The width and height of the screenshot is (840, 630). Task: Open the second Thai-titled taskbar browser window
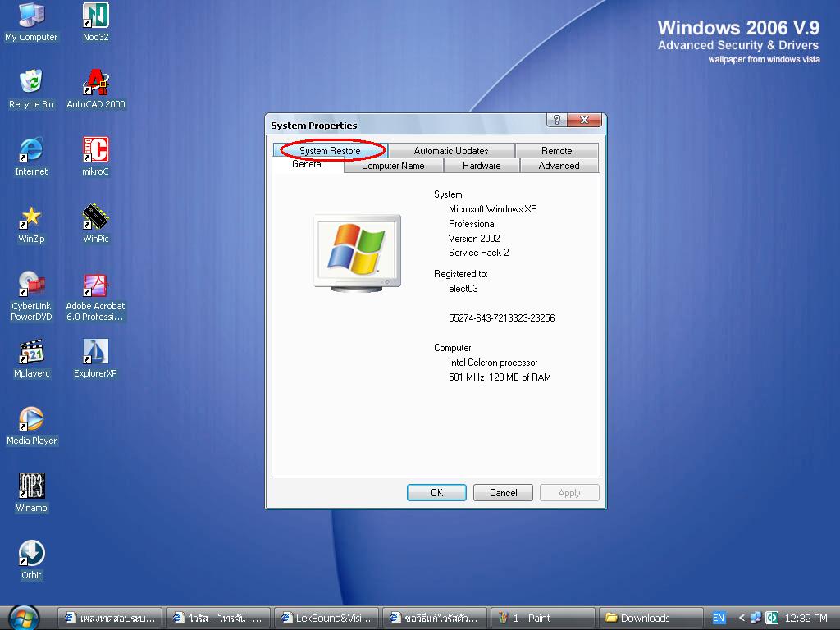point(218,618)
